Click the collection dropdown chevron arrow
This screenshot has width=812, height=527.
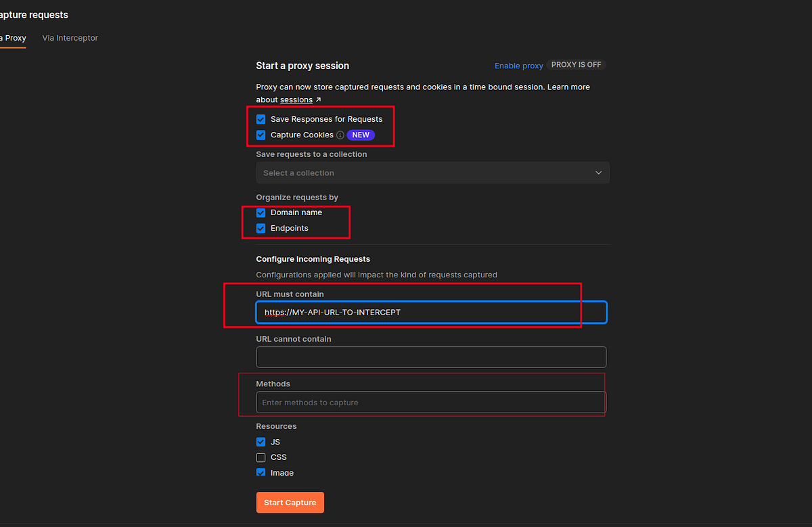598,173
